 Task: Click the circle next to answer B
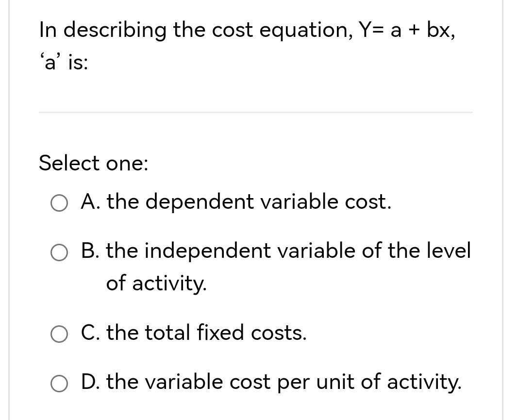[59, 252]
